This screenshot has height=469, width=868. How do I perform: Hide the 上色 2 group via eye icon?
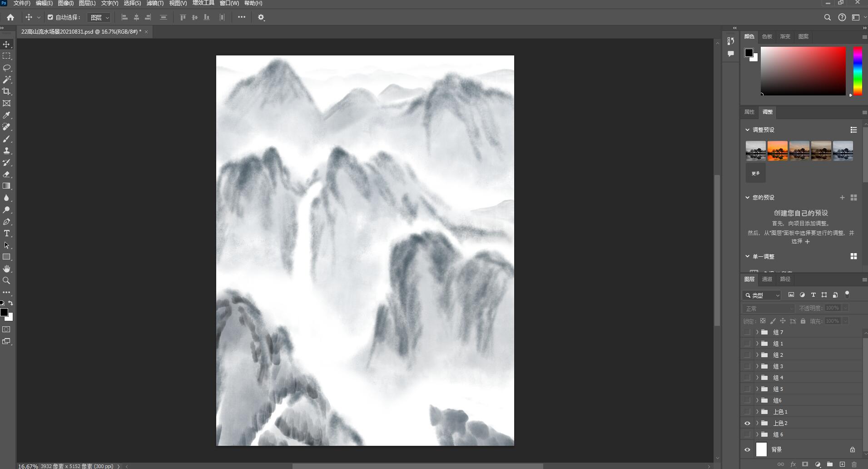point(747,423)
